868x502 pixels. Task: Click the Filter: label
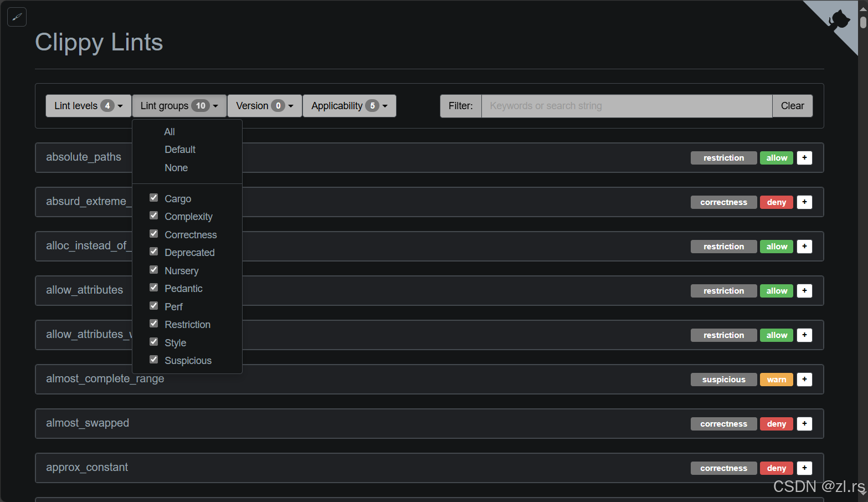tap(461, 106)
